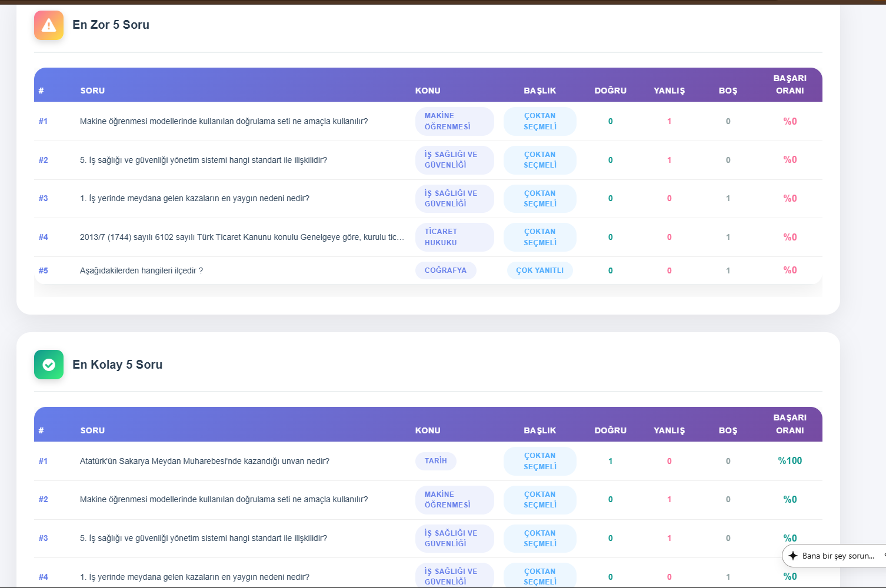Click the KONU column header in En Kolay table

pos(428,430)
